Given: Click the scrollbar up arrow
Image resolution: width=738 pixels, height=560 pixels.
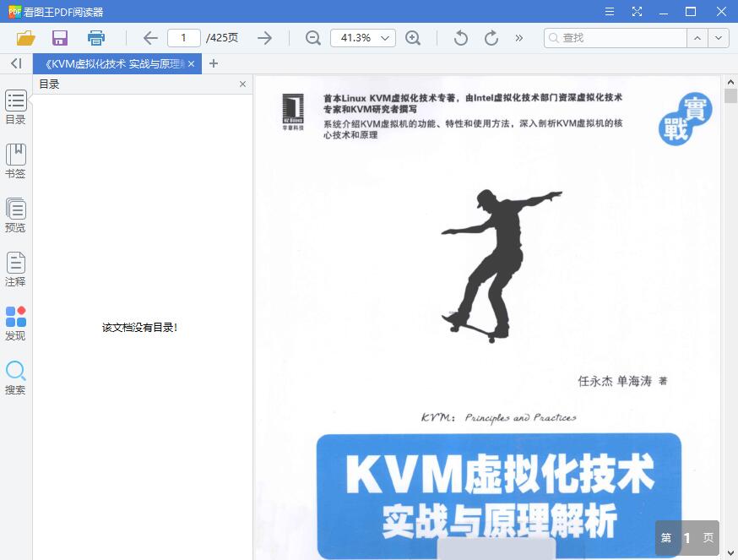Looking at the screenshot, I should (730, 82).
